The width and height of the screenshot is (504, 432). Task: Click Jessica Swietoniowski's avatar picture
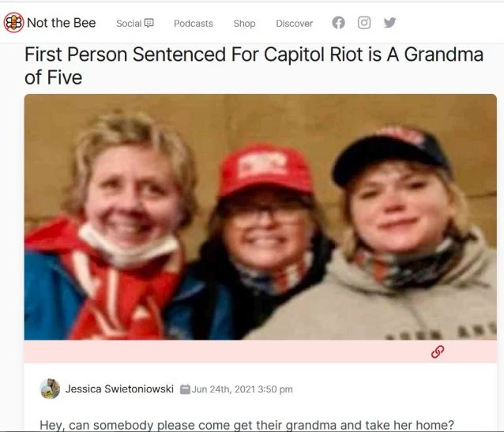pyautogui.click(x=50, y=389)
